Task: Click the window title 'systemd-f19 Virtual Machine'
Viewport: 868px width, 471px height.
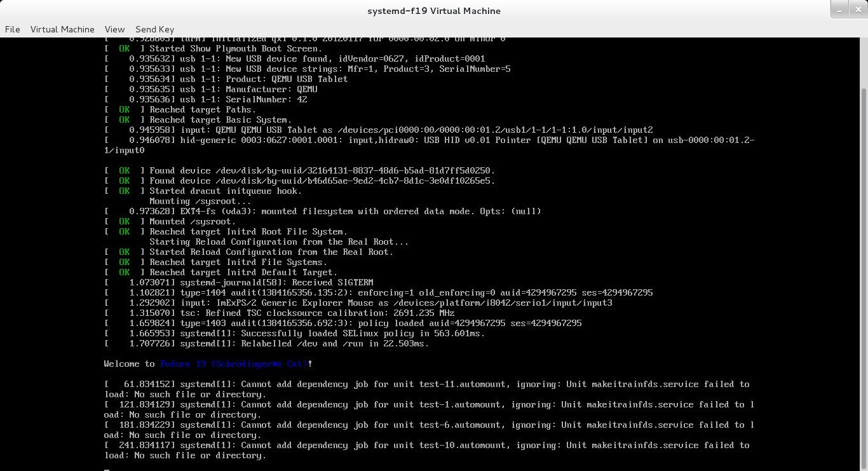Action: pos(434,11)
